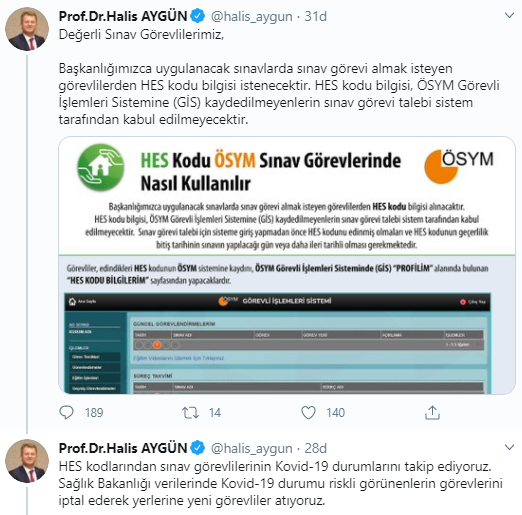Open the @halis_aygun handle on the first tweet
The image size is (522, 515).
252,17
